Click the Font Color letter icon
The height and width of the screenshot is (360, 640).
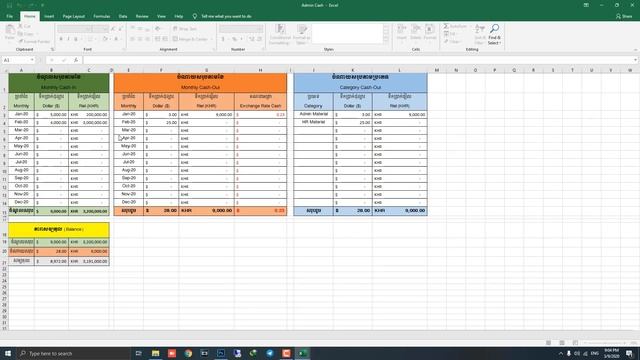click(116, 39)
